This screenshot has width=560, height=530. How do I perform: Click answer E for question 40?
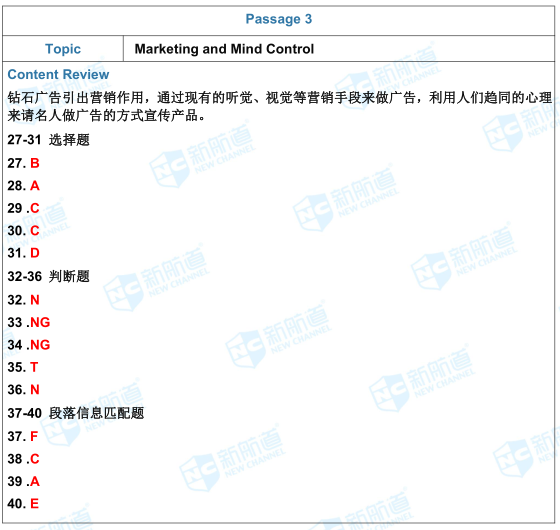(34, 504)
